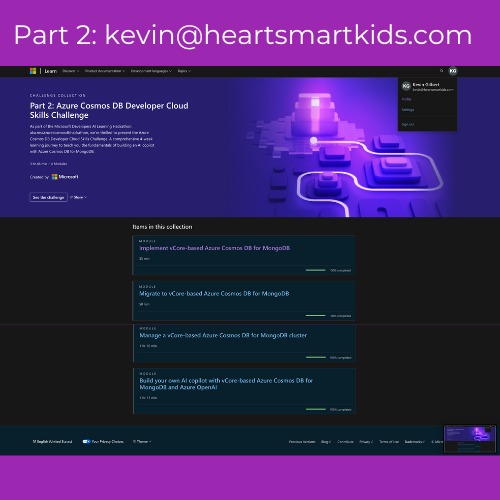The image size is (500, 500).
Task: Click the Items in this collection heading
Action: click(x=162, y=227)
